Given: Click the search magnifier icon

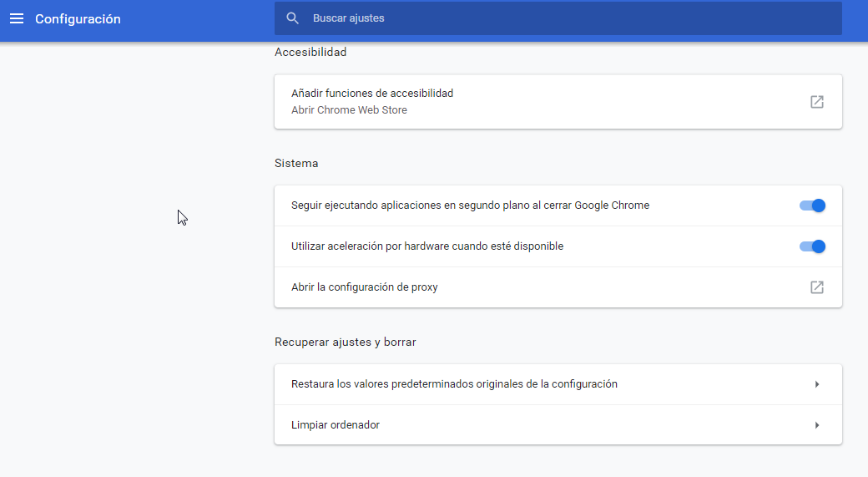Looking at the screenshot, I should 292,18.
